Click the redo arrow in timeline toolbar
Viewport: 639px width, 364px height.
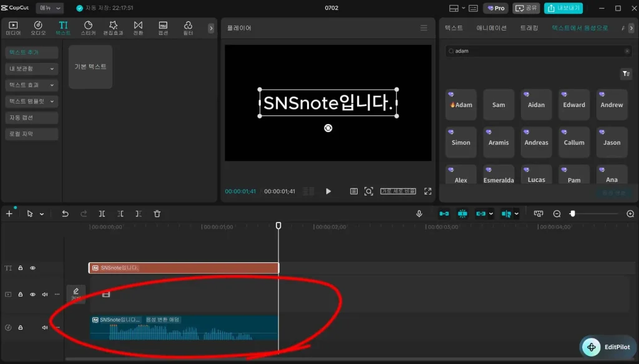point(84,214)
